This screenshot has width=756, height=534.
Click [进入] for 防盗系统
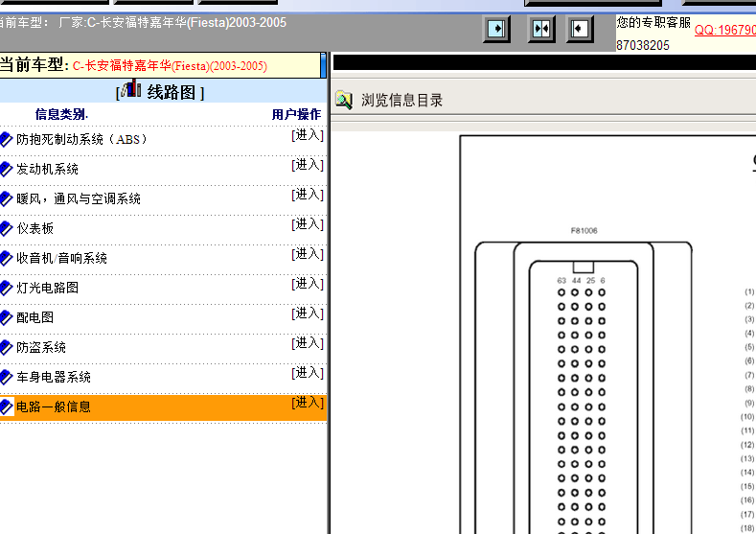[x=308, y=343]
